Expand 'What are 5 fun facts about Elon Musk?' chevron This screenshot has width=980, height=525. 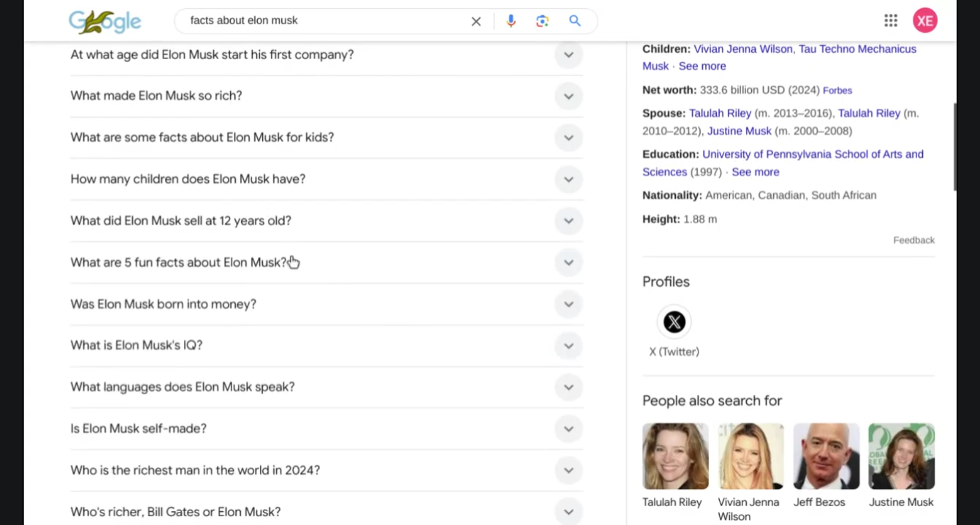[568, 262]
